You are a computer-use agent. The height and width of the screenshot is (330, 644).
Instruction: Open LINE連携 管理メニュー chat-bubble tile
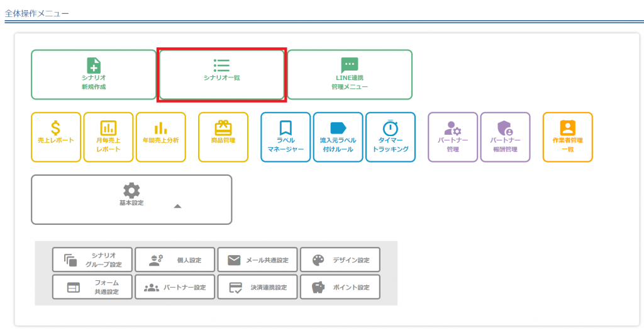pyautogui.click(x=350, y=74)
